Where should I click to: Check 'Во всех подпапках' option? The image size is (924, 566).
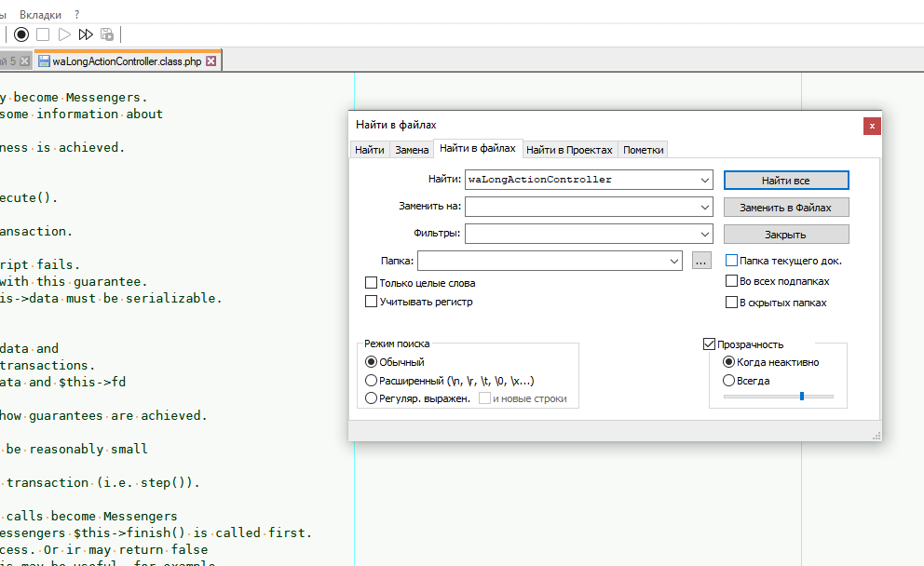pos(731,281)
